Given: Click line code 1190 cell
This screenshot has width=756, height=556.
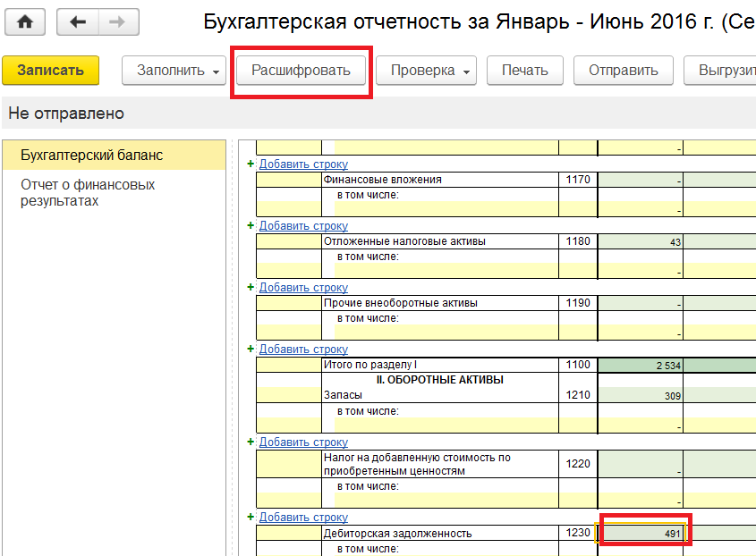Looking at the screenshot, I should 578,303.
